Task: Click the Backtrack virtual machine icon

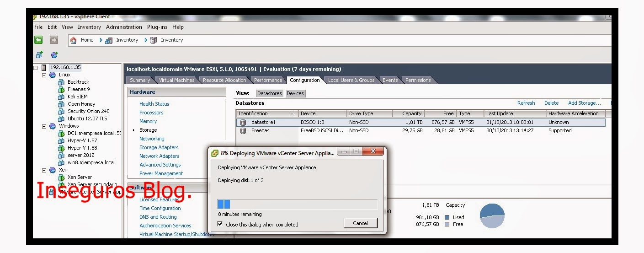Action: (x=61, y=82)
